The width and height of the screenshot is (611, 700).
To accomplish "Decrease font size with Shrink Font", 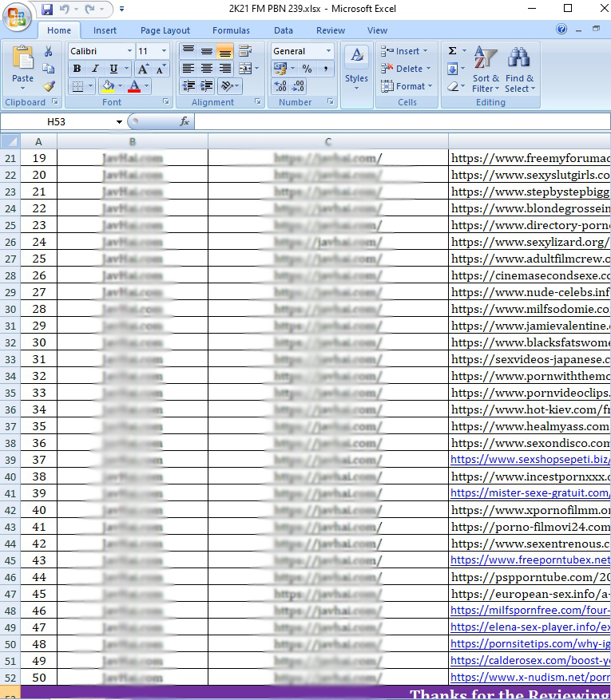I will pyautogui.click(x=161, y=69).
